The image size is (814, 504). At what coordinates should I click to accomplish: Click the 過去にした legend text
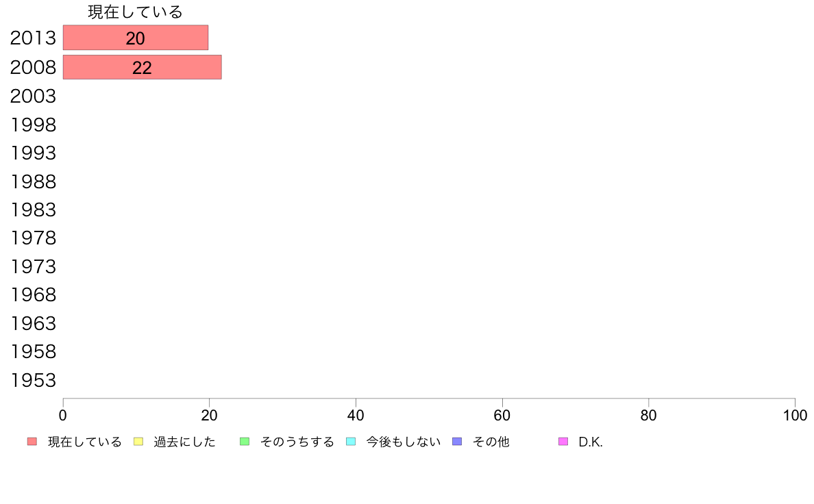coord(184,442)
